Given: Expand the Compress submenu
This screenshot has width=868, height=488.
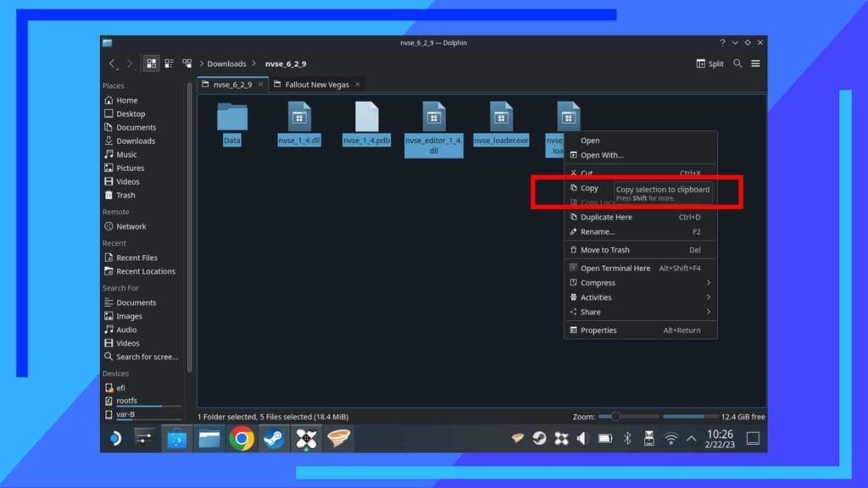Looking at the screenshot, I should [641, 283].
